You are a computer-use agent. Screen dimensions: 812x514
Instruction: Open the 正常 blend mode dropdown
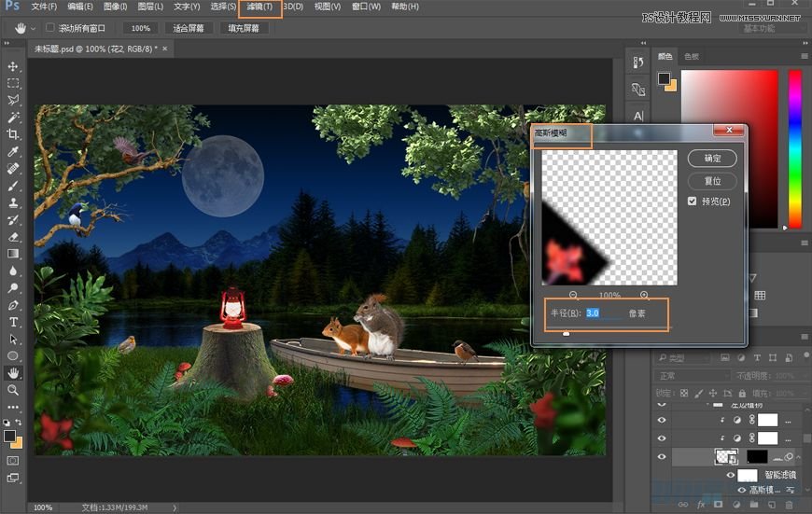pyautogui.click(x=693, y=375)
